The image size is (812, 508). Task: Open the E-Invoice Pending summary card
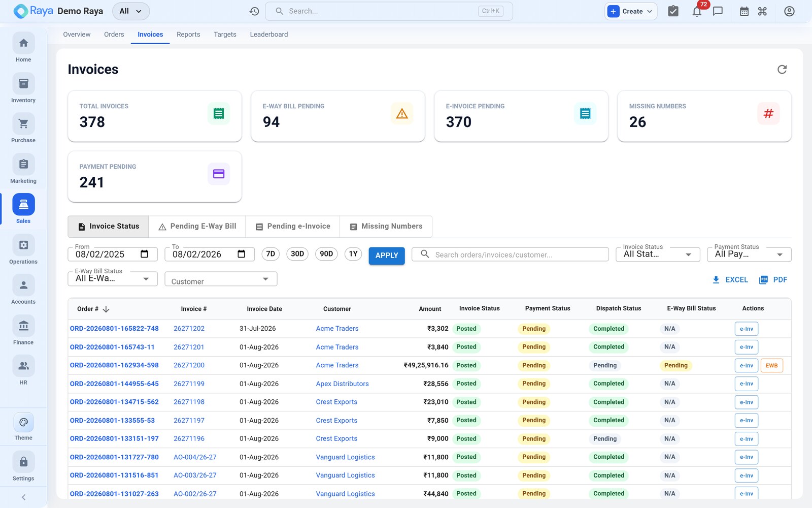pyautogui.click(x=521, y=116)
